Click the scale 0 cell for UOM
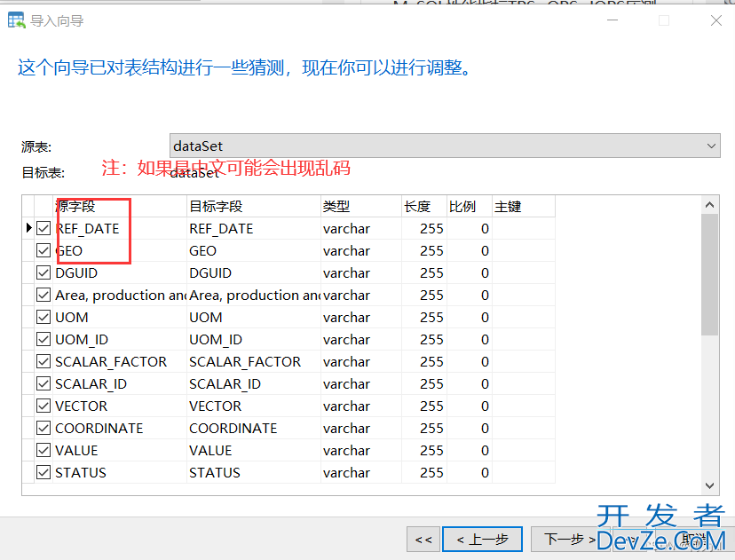Screen dimensions: 735x560 [x=470, y=317]
